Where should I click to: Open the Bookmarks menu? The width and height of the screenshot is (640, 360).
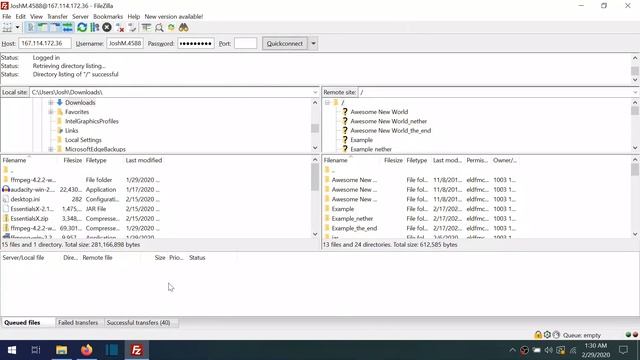tap(108, 16)
